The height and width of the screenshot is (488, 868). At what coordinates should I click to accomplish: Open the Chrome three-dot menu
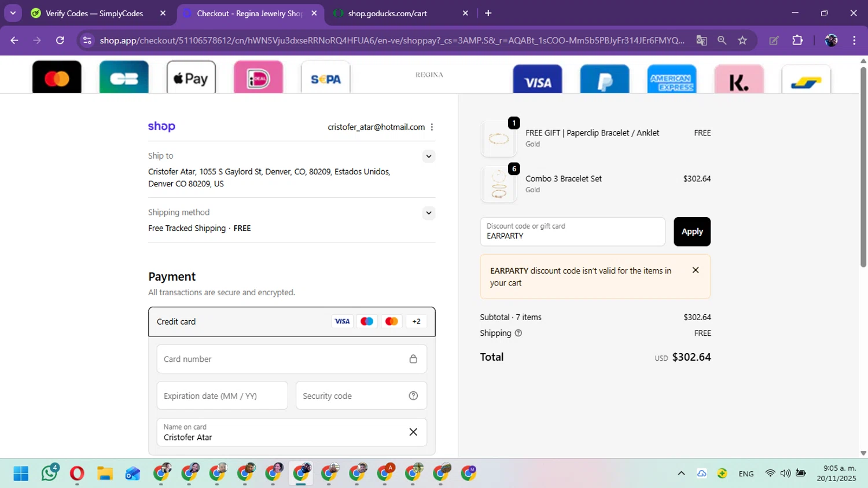(x=854, y=40)
